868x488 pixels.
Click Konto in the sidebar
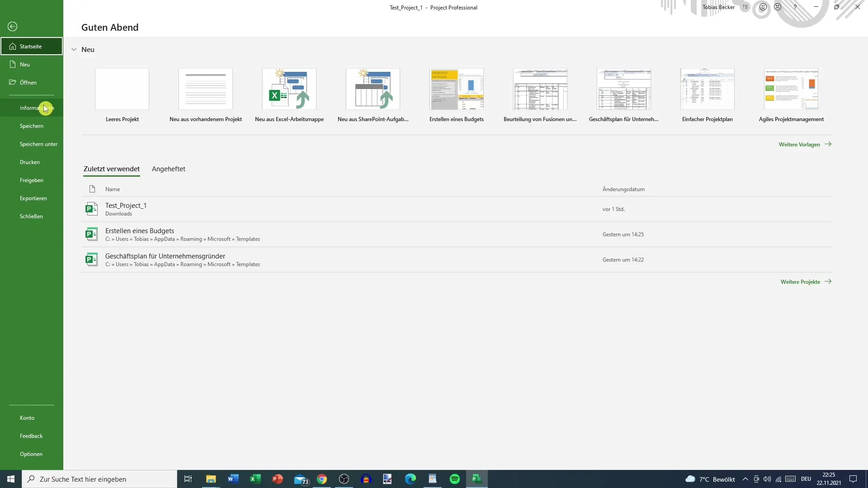tap(27, 418)
